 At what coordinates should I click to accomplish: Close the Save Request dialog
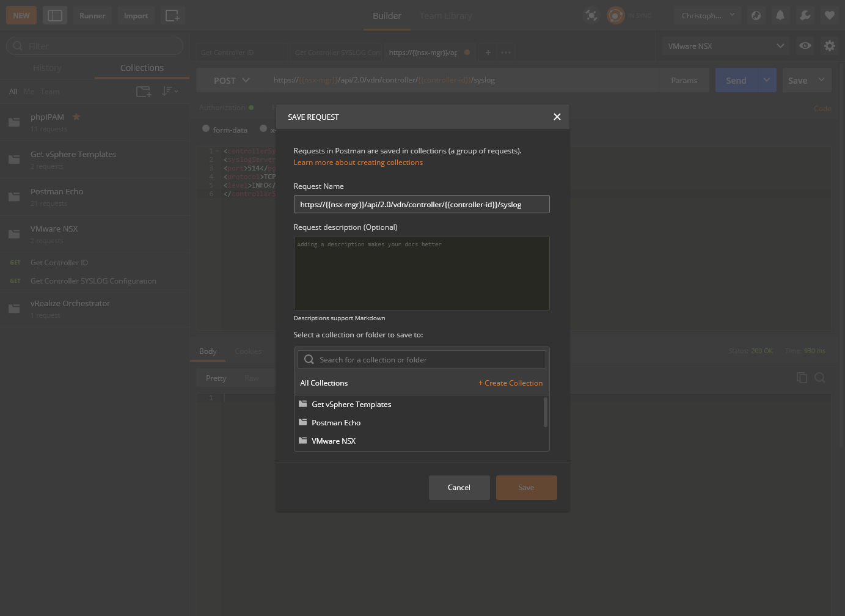pyautogui.click(x=557, y=117)
